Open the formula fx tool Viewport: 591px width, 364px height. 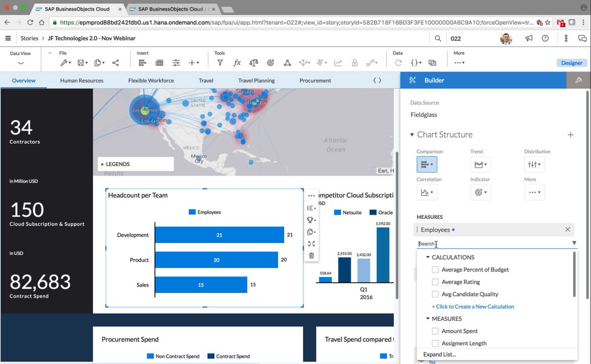point(237,63)
